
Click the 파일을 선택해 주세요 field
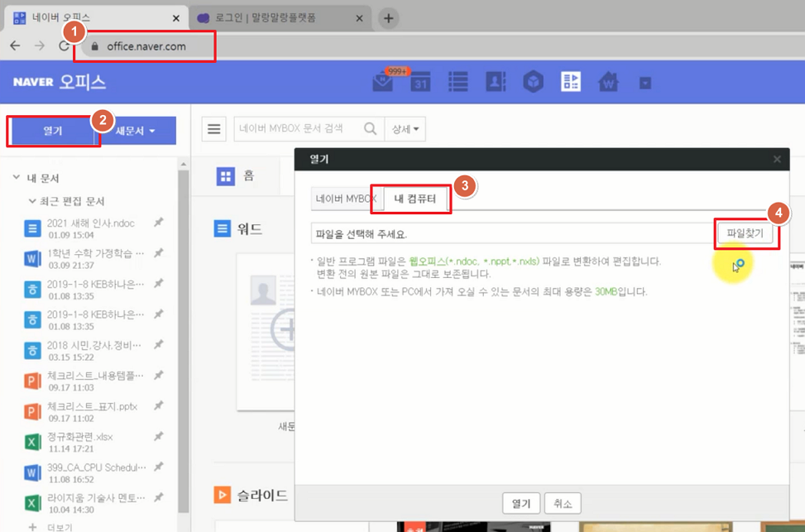(x=513, y=233)
